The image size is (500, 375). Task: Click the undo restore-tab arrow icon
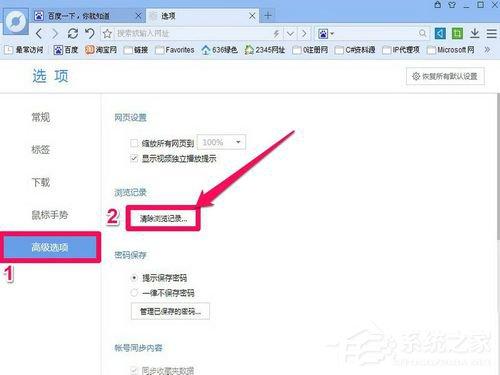pyautogui.click(x=90, y=33)
